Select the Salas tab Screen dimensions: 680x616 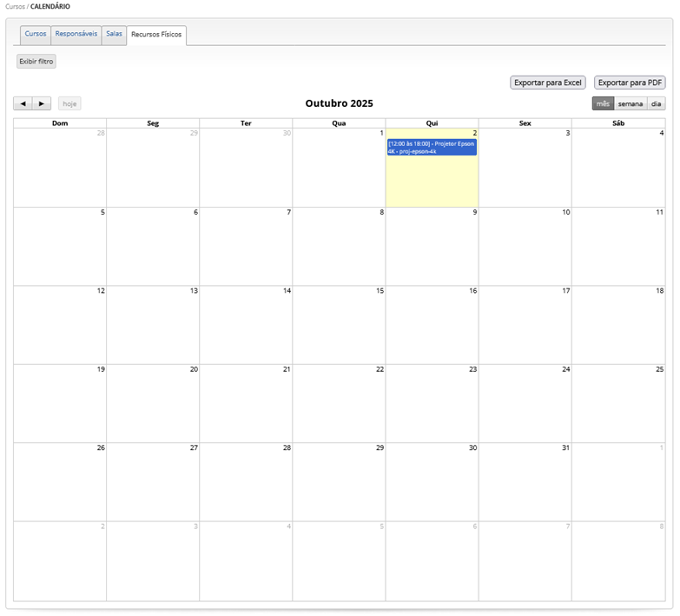pyautogui.click(x=114, y=34)
